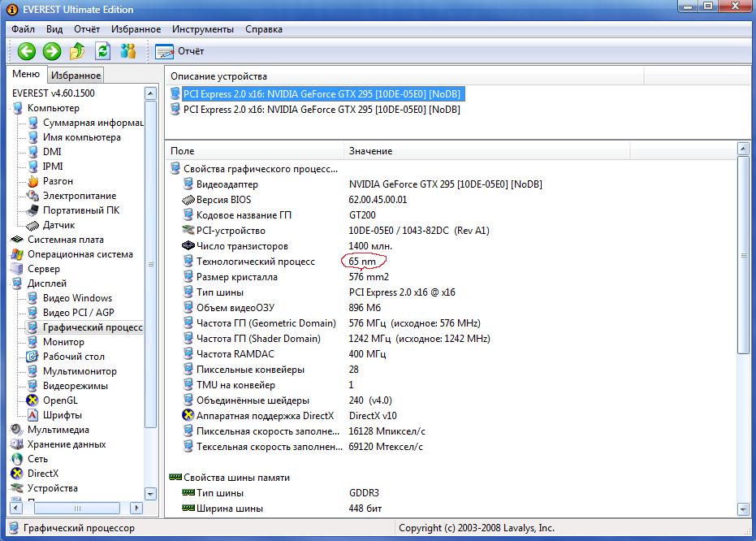Select the Разгон flame tree item
The height and width of the screenshot is (541, 756).
point(58,181)
